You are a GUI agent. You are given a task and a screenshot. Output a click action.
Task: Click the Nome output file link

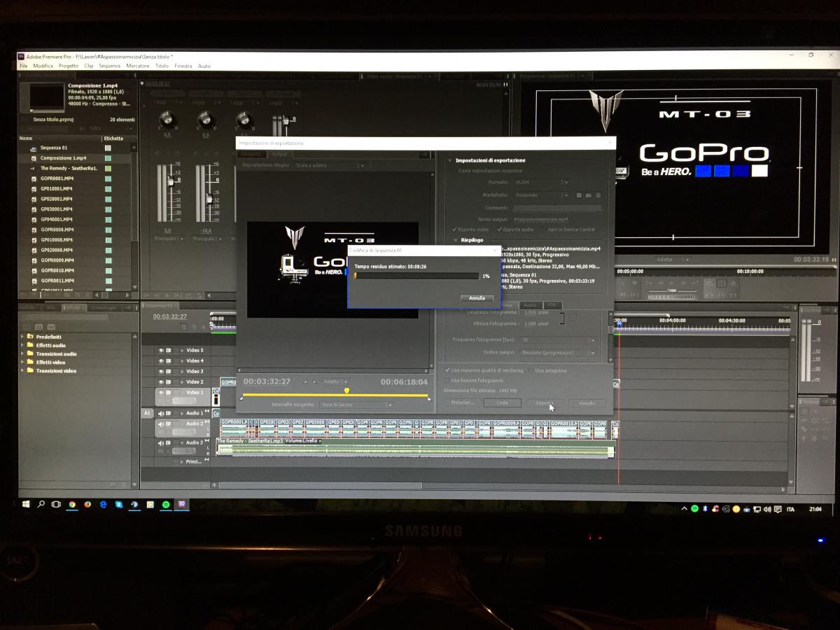click(x=540, y=219)
